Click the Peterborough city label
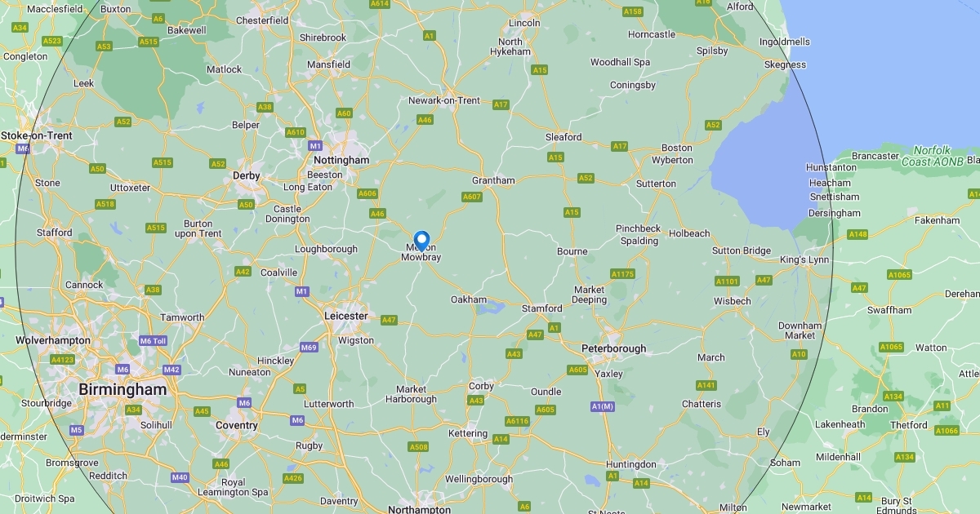This screenshot has width=980, height=514. coord(613,348)
